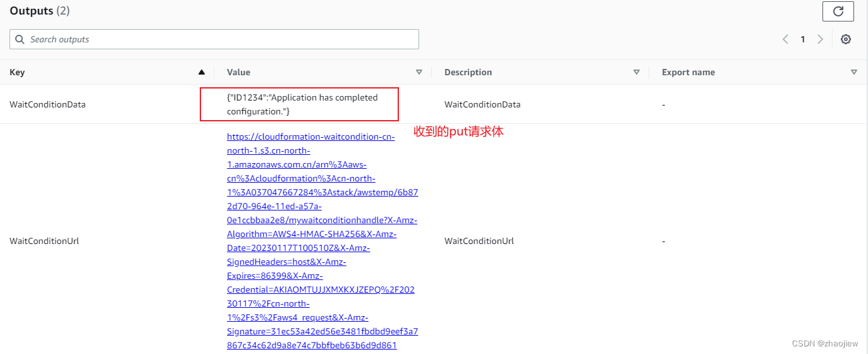868x354 pixels.
Task: Click the Value column header label
Action: coord(238,72)
